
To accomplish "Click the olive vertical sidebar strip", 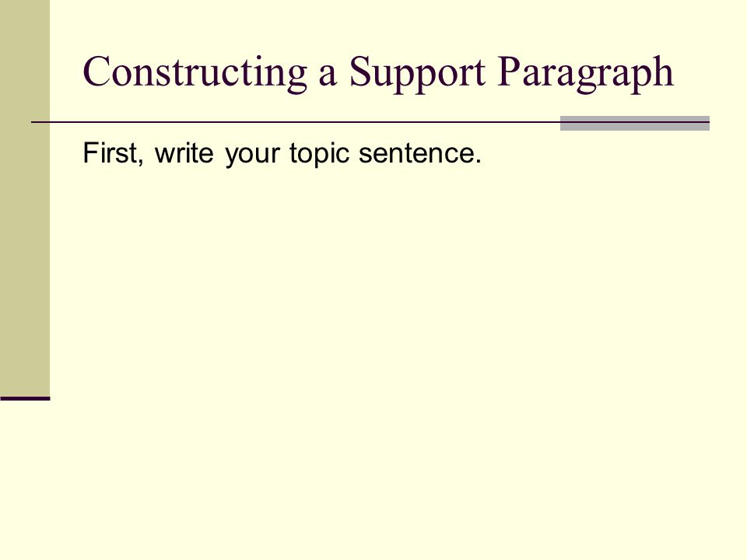I will 25,198.
